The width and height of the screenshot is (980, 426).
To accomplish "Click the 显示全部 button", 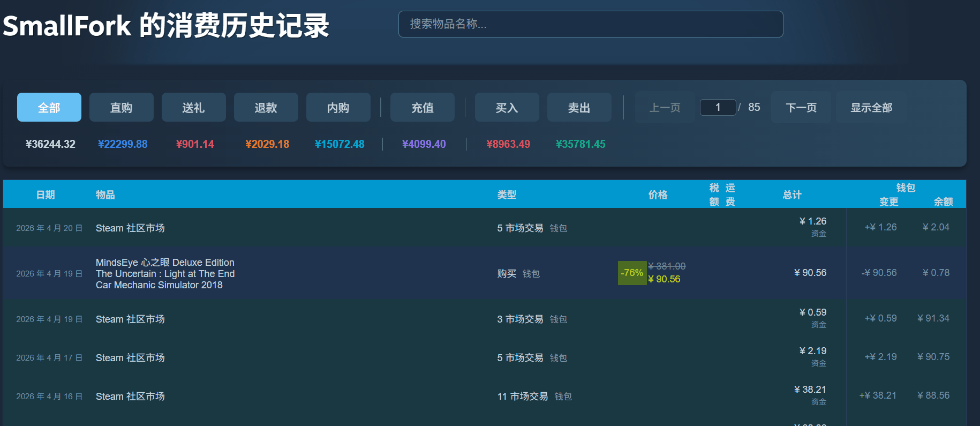I will 871,108.
